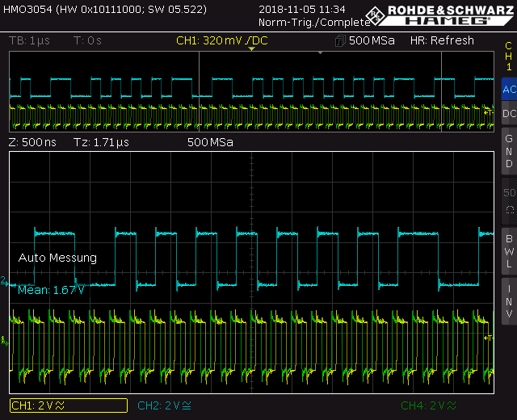Select the CH4: 2 V channel label
The image size is (517, 420).
pos(428,405)
